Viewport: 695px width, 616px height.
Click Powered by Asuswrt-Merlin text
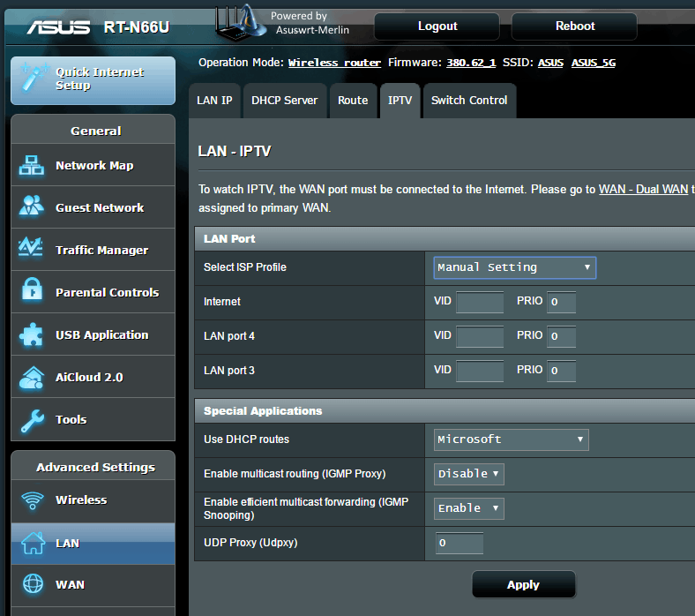pos(310,23)
